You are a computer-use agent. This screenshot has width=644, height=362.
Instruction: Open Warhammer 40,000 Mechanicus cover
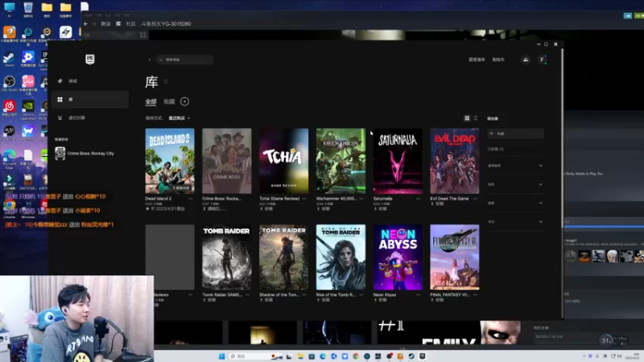click(x=341, y=160)
